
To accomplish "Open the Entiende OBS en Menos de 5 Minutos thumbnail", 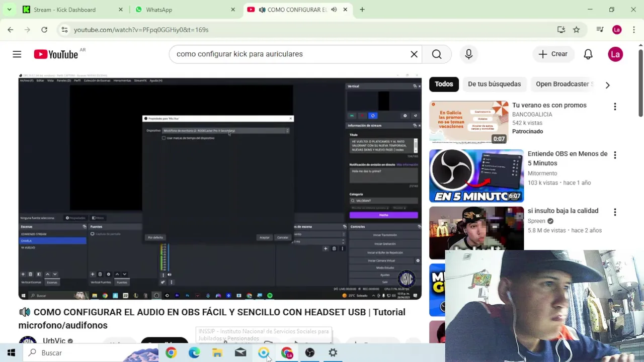I will 476,175.
